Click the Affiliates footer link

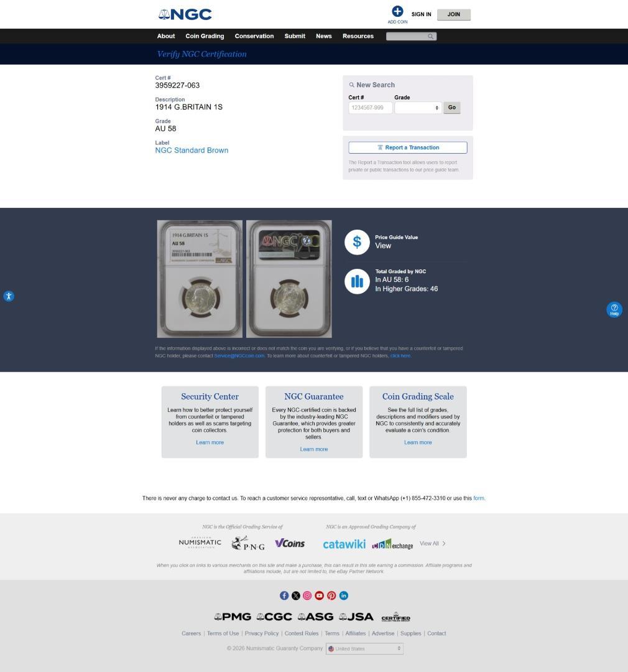pyautogui.click(x=356, y=633)
